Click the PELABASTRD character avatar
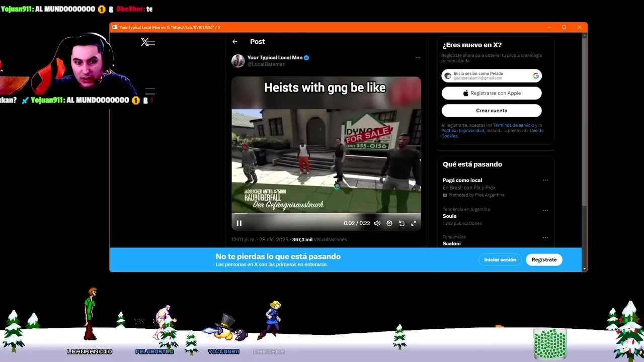 point(164,322)
